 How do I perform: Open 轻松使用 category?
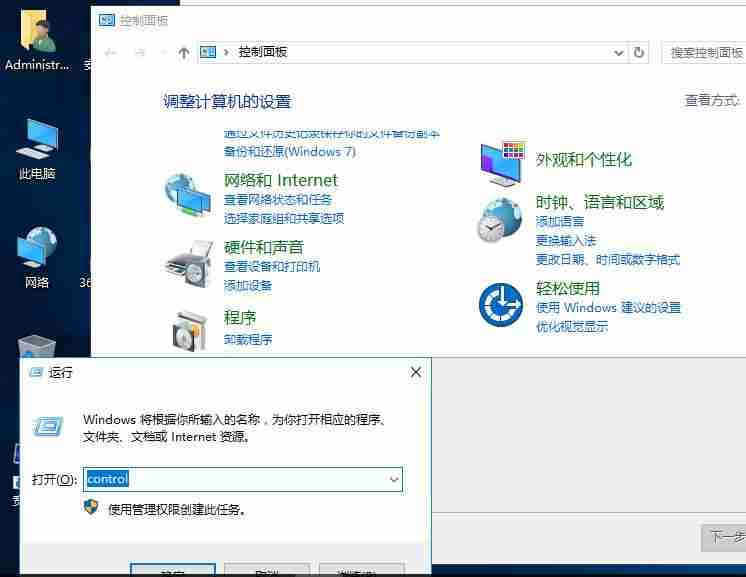coord(568,288)
